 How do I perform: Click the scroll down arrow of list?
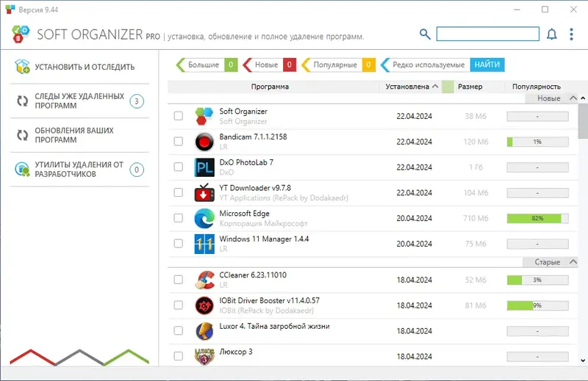point(583,360)
